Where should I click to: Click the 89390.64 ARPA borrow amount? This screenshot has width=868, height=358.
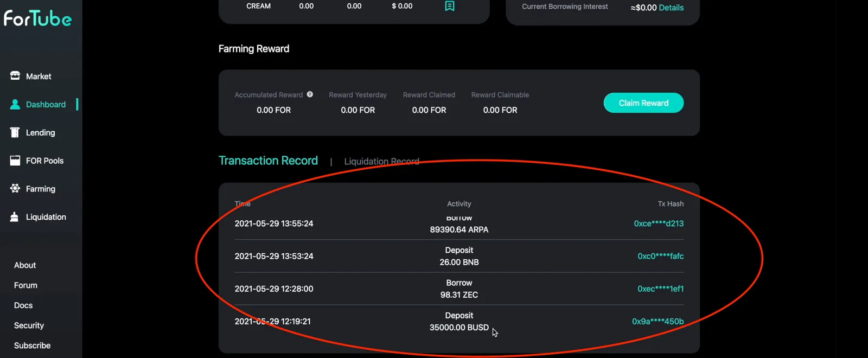click(x=459, y=229)
